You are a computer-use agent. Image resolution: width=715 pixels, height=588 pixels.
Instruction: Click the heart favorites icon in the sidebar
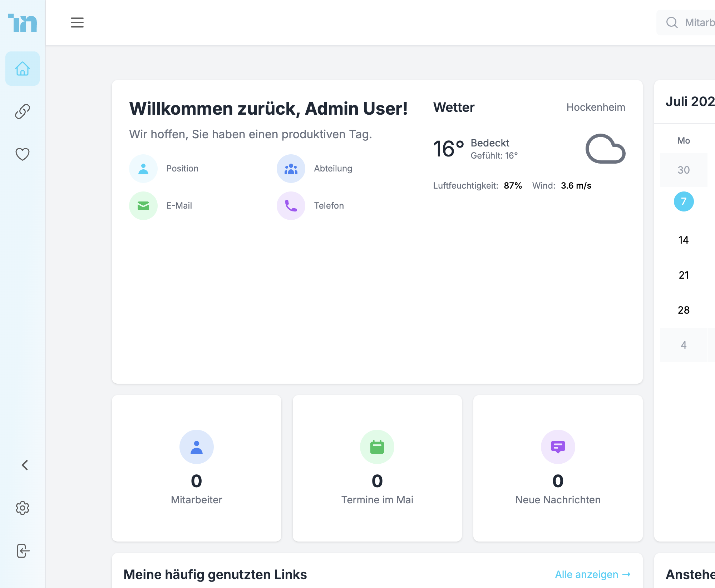tap(22, 154)
